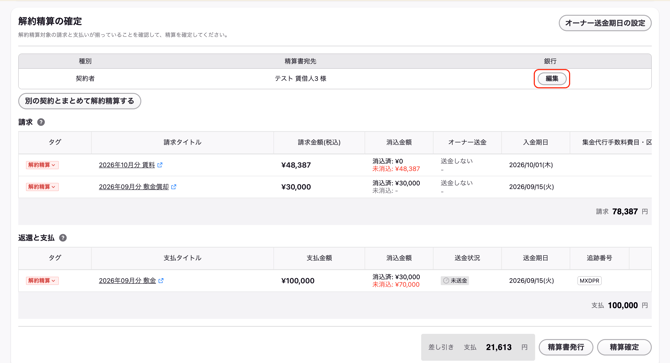Click 未消込: ¥70,000 red text

[396, 284]
